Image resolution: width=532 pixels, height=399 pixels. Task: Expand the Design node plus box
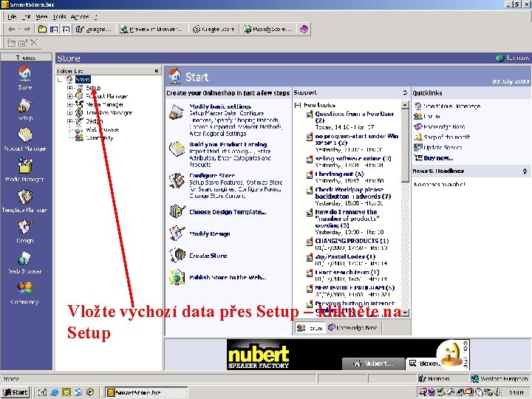click(x=69, y=121)
